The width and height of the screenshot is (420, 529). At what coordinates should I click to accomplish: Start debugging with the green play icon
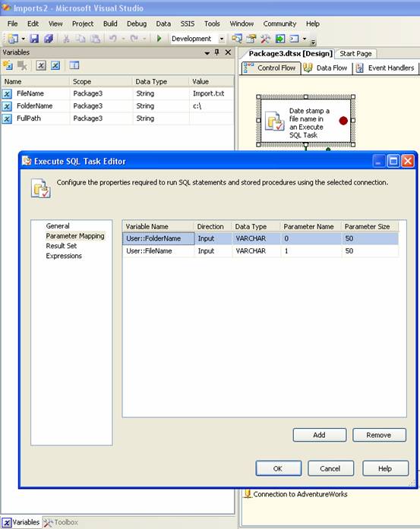click(x=159, y=39)
